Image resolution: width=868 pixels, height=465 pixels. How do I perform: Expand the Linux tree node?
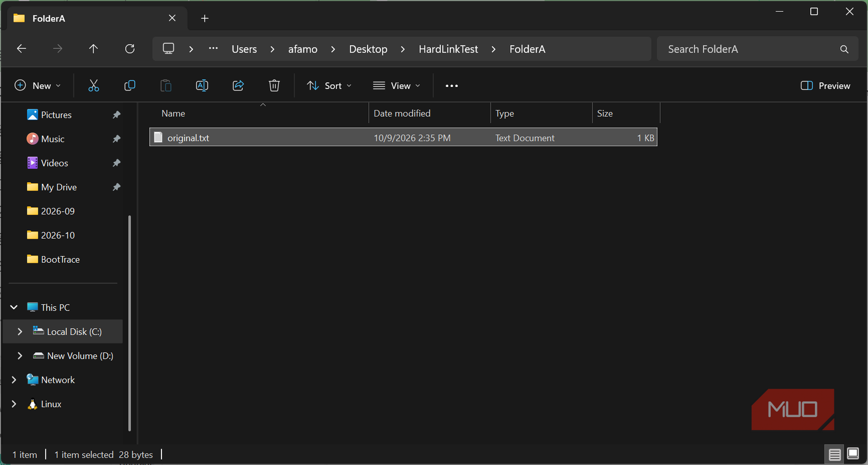(x=14, y=404)
